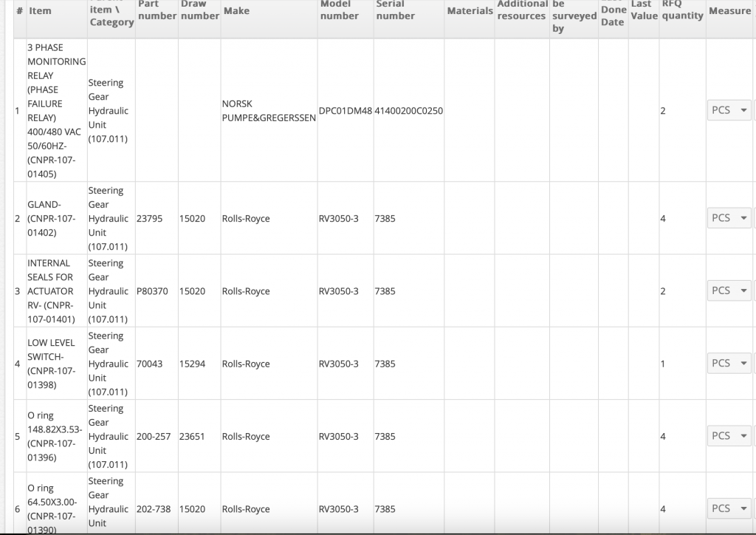
Task: Select the NORSK PUMPE&GREGERSSEN make cell
Action: tap(269, 111)
